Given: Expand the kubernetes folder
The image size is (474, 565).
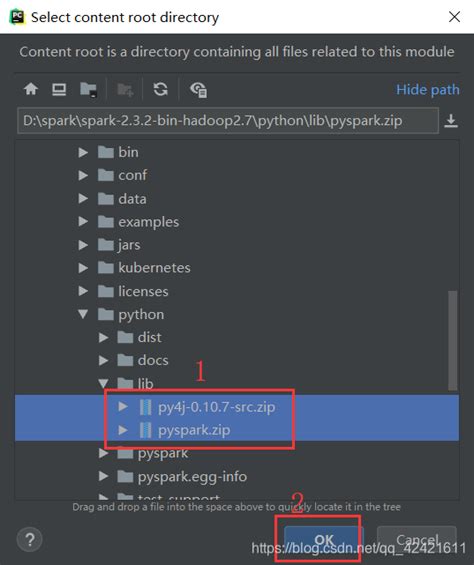Looking at the screenshot, I should pos(83,268).
